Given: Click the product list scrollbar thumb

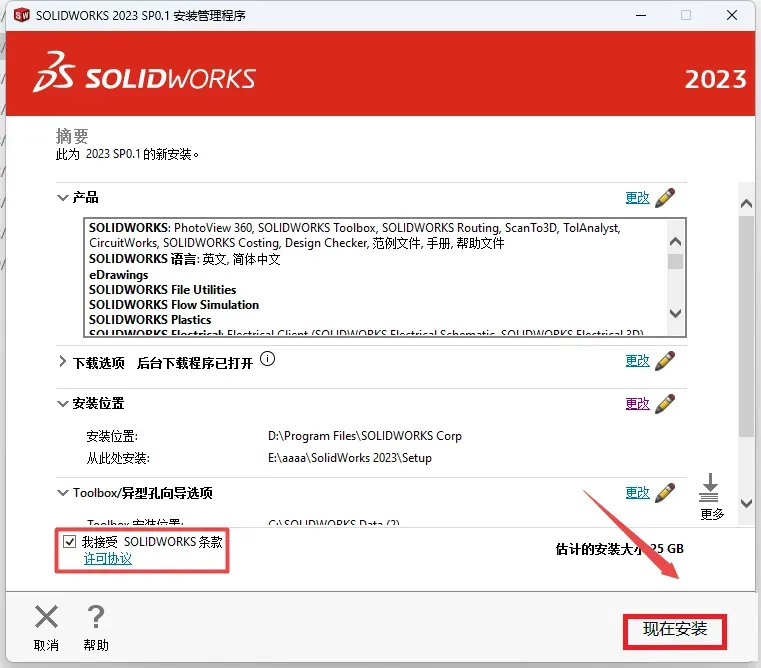Looking at the screenshot, I should pos(675,261).
